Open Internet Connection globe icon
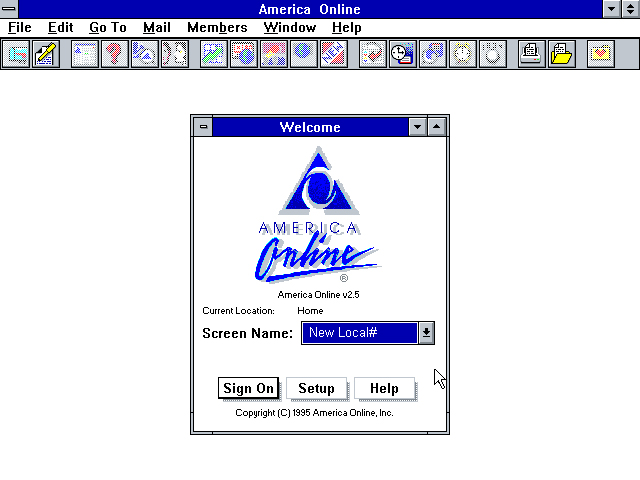 tap(304, 54)
